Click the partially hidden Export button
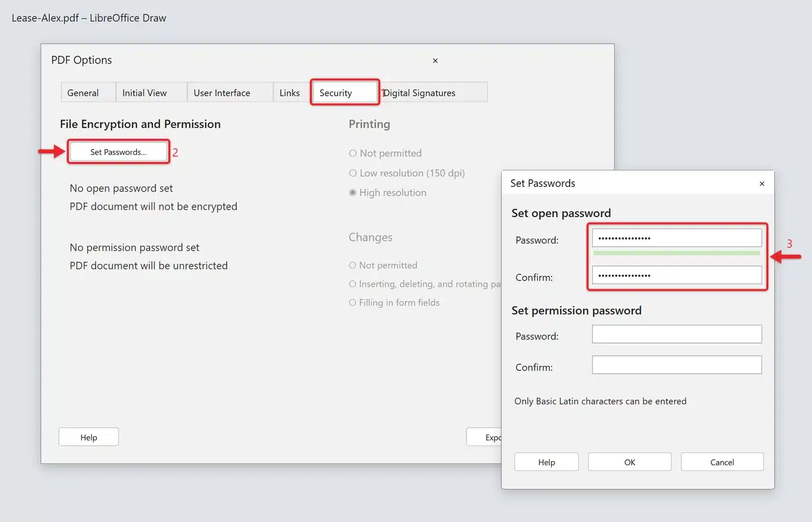The height and width of the screenshot is (522, 812). [485, 437]
